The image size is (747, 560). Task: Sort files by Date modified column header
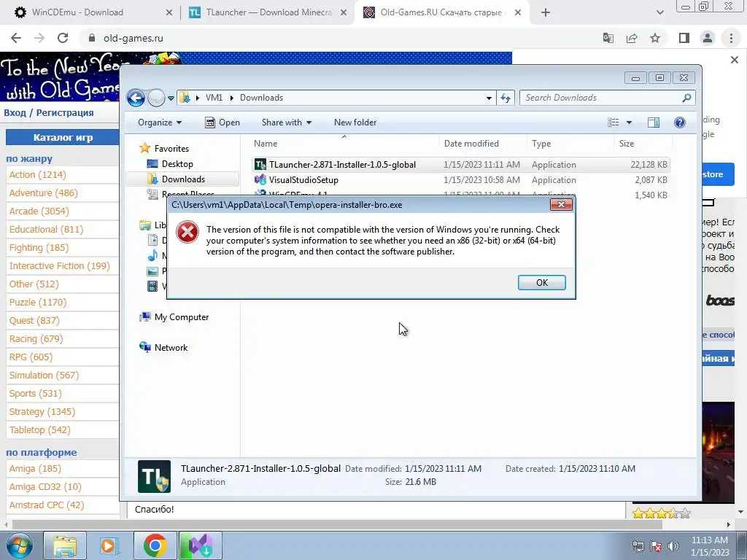471,144
